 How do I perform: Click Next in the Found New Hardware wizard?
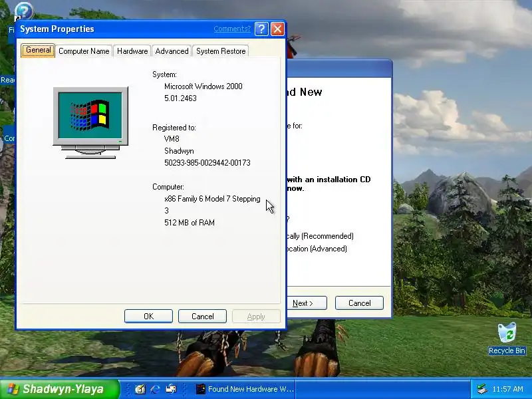click(307, 303)
